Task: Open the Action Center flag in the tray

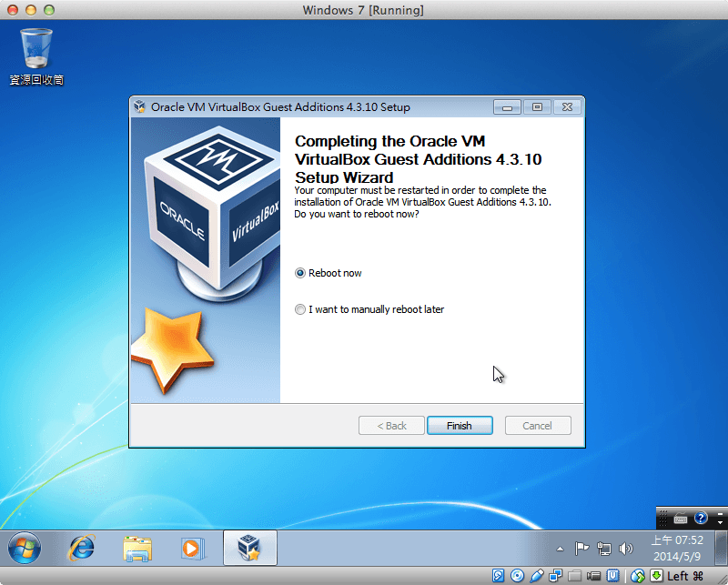Action: point(581,548)
